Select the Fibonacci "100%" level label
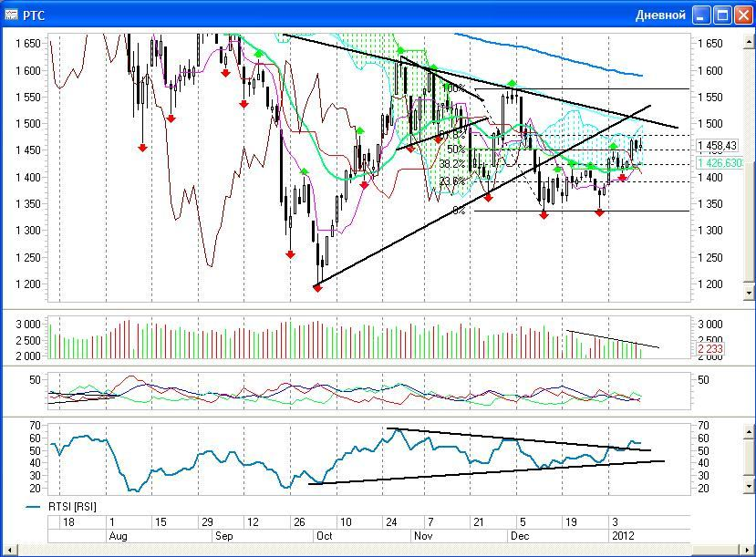The width and height of the screenshot is (756, 557). coord(454,88)
